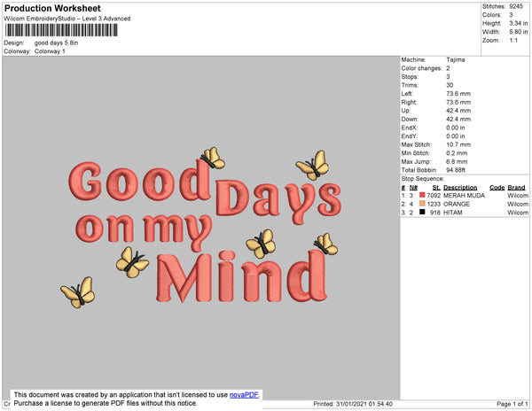This screenshot has height=411, width=532.
Task: Click the 'Stop Sequence:' label
Action: tap(422, 179)
